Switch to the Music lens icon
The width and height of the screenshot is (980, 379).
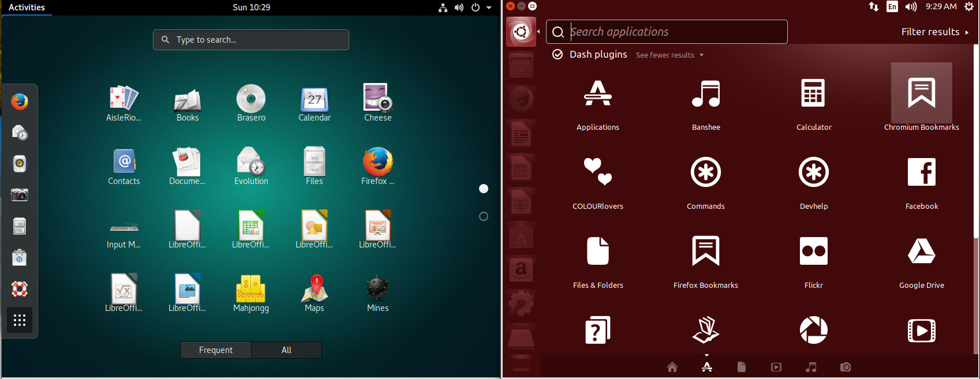811,367
